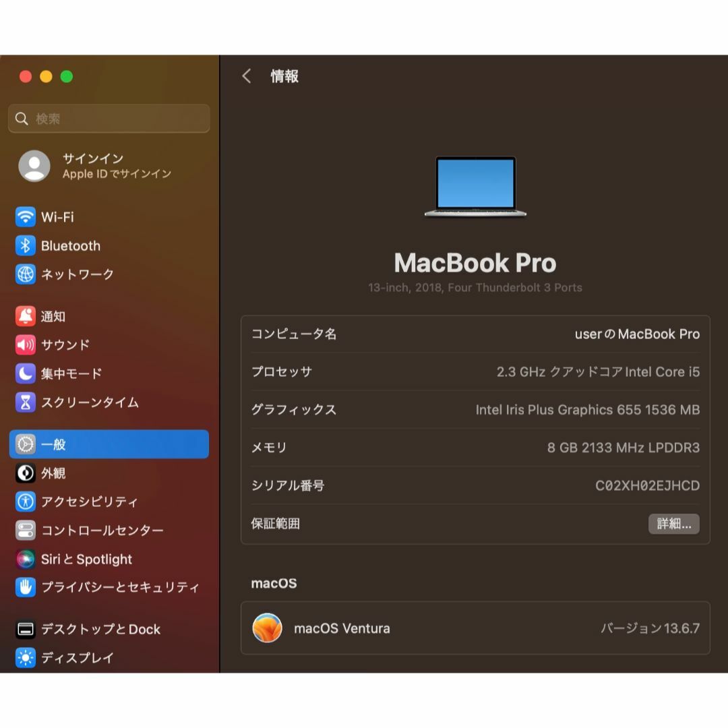Click the Wi-Fi sidebar icon
This screenshot has width=728, height=728.
tap(25, 217)
